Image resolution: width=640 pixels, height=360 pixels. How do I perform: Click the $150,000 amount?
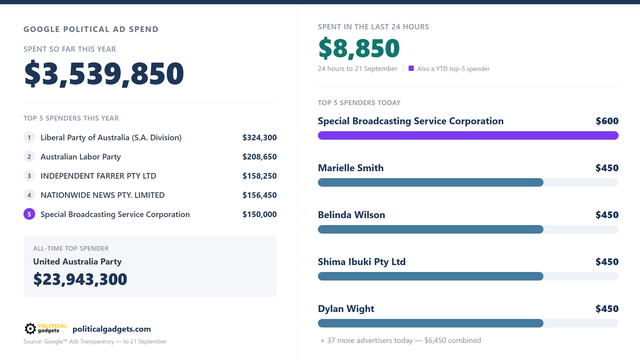click(x=260, y=214)
